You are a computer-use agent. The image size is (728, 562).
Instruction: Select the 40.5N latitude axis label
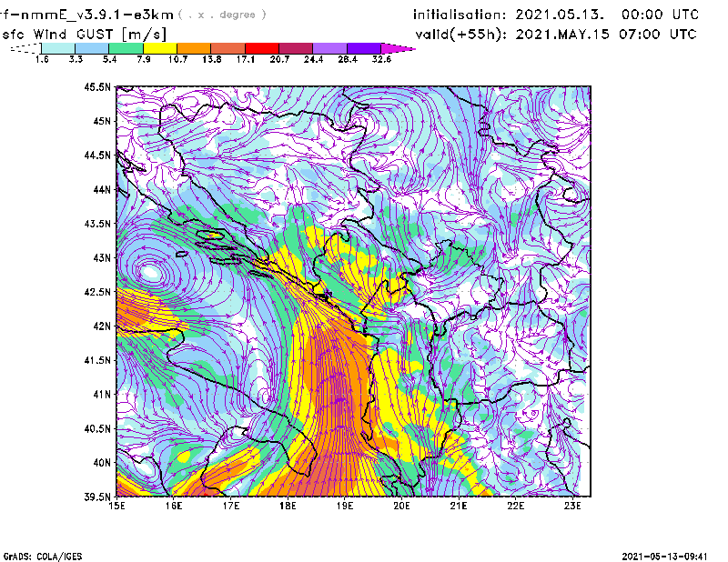pos(97,428)
